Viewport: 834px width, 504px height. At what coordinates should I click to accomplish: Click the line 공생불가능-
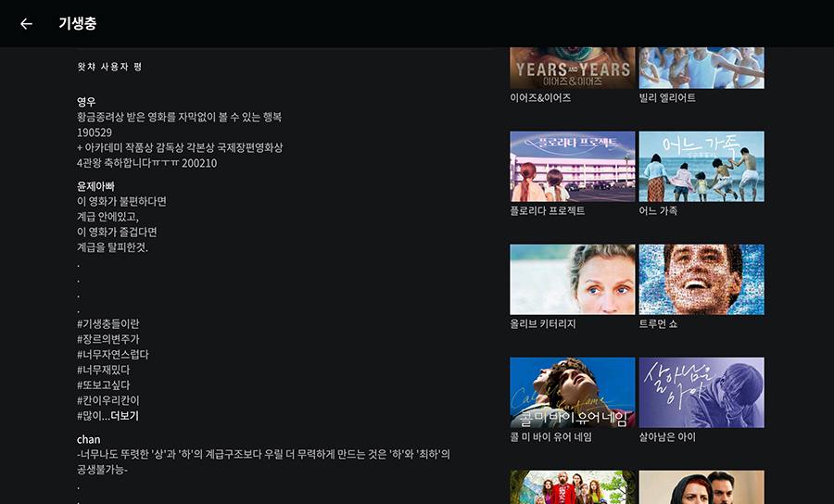[x=102, y=470]
